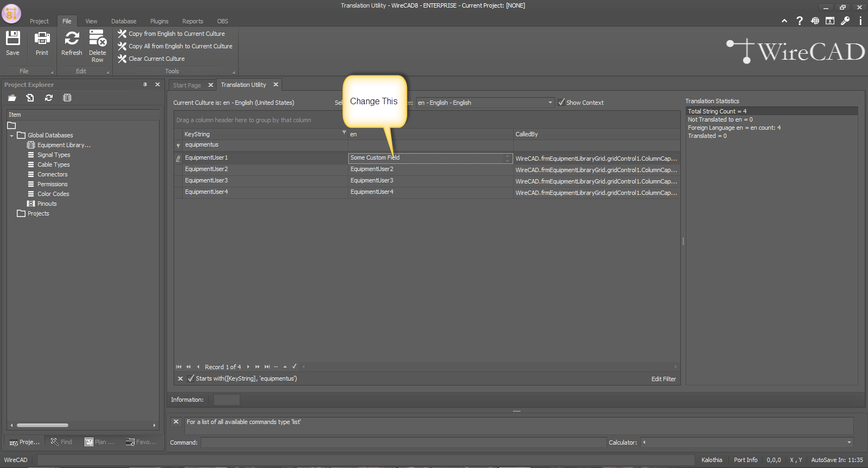Click the new document icon in Project Explorer
This screenshot has height=468, width=868.
[x=30, y=98]
